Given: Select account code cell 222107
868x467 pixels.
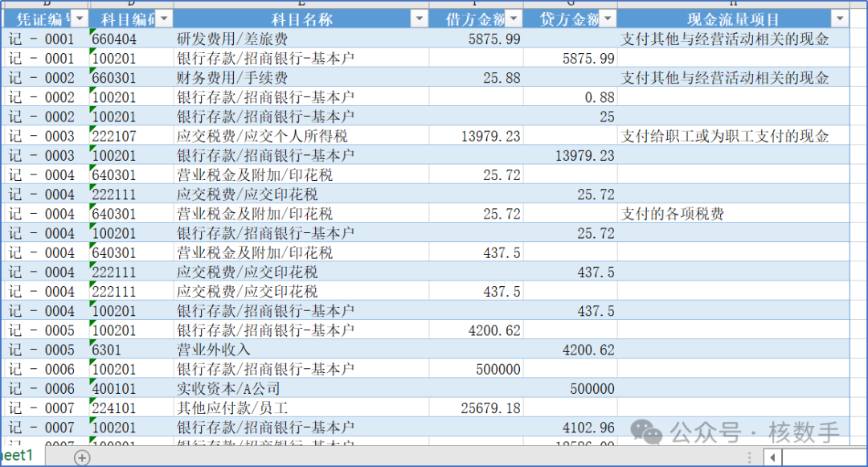Looking at the screenshot, I should pos(132,136).
